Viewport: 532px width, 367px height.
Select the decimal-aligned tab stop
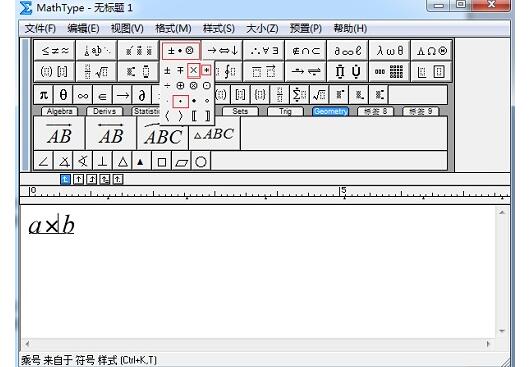[x=118, y=179]
